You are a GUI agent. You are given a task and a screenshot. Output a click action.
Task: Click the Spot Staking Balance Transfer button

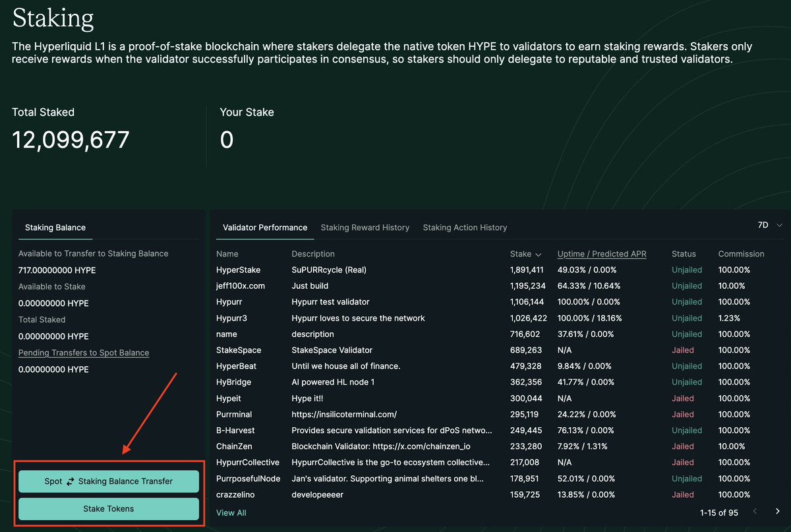pyautogui.click(x=109, y=481)
